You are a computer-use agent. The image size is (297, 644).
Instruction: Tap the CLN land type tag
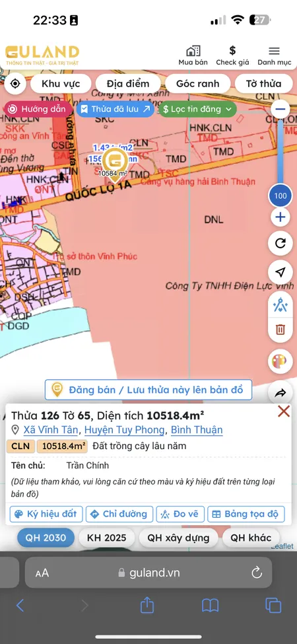[20, 446]
